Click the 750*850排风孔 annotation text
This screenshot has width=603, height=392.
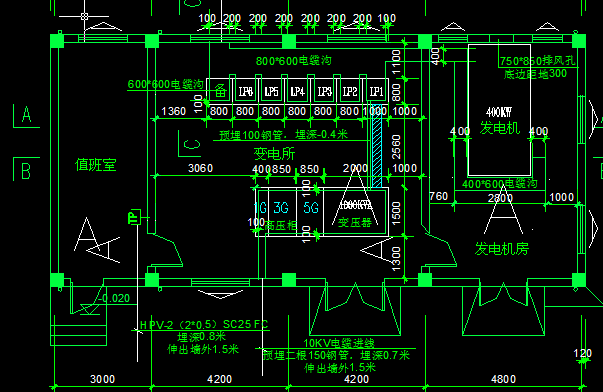click(538, 61)
